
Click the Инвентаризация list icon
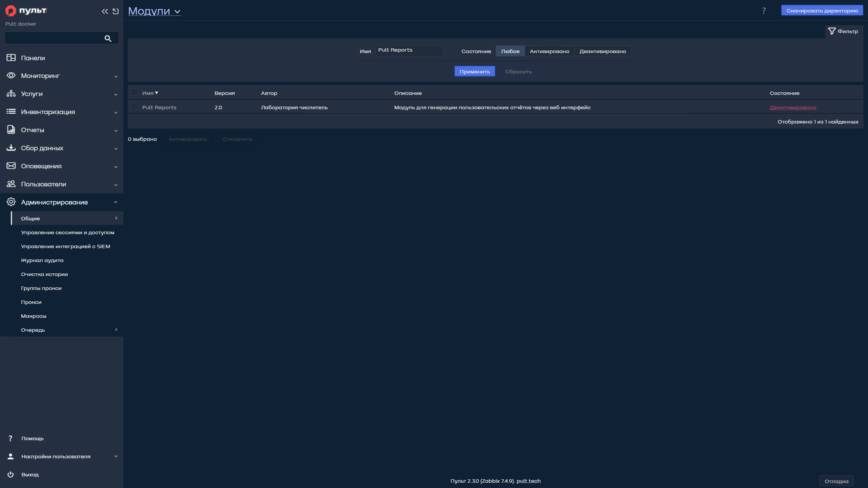click(11, 111)
